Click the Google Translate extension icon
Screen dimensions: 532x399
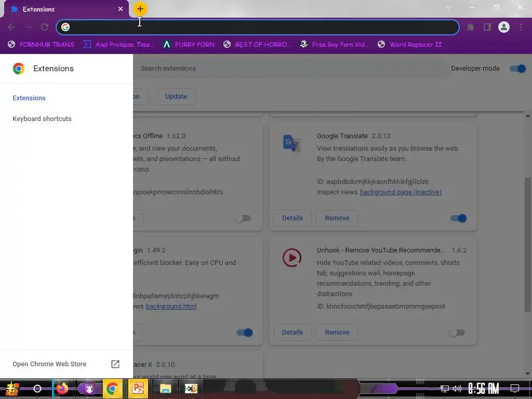click(291, 143)
